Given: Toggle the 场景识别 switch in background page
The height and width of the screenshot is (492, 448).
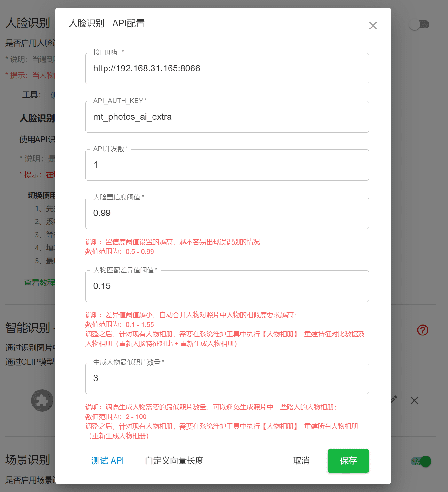Looking at the screenshot, I should click(x=421, y=461).
